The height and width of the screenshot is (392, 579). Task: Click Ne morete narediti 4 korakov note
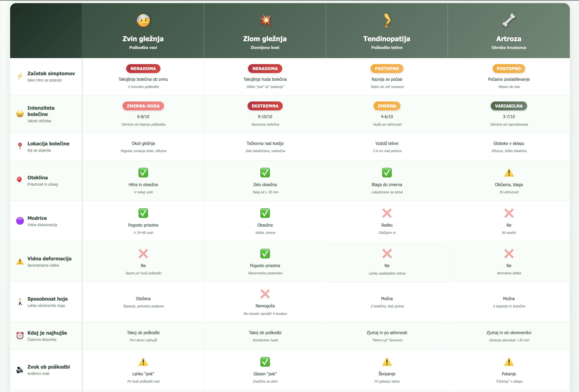[x=265, y=314]
